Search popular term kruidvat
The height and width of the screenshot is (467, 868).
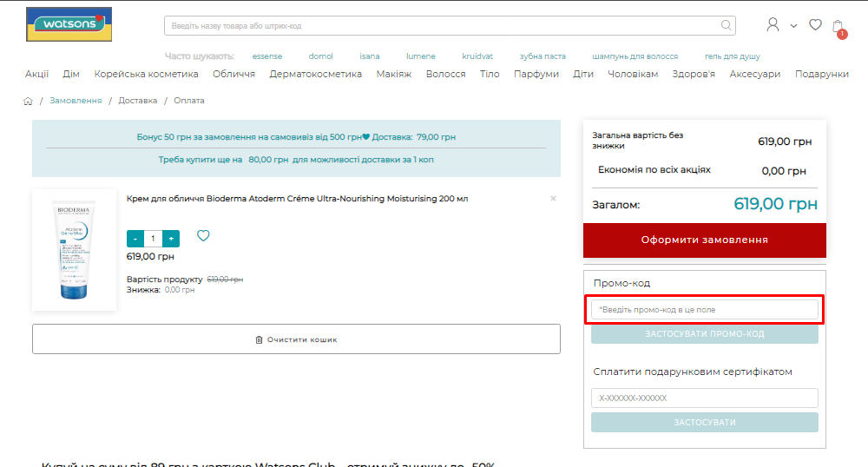click(477, 56)
